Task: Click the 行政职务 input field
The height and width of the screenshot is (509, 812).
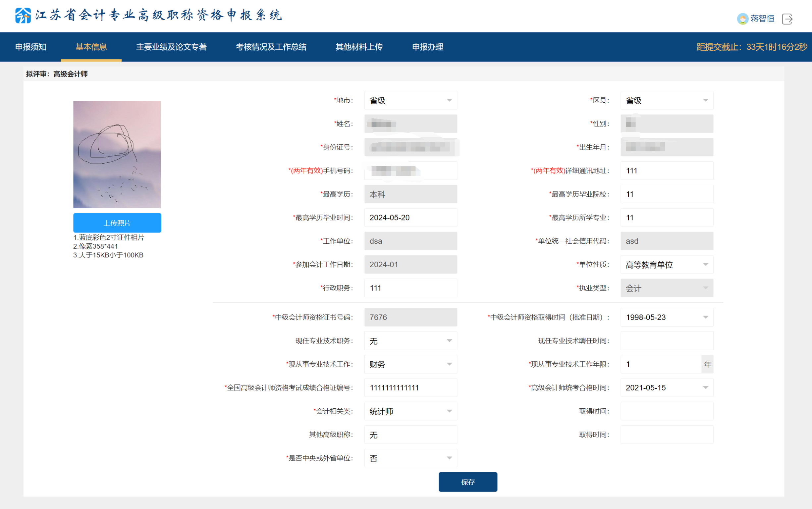Action: coord(410,288)
